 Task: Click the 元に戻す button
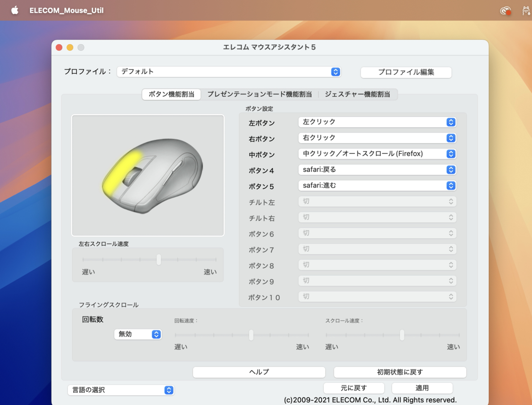(x=354, y=388)
